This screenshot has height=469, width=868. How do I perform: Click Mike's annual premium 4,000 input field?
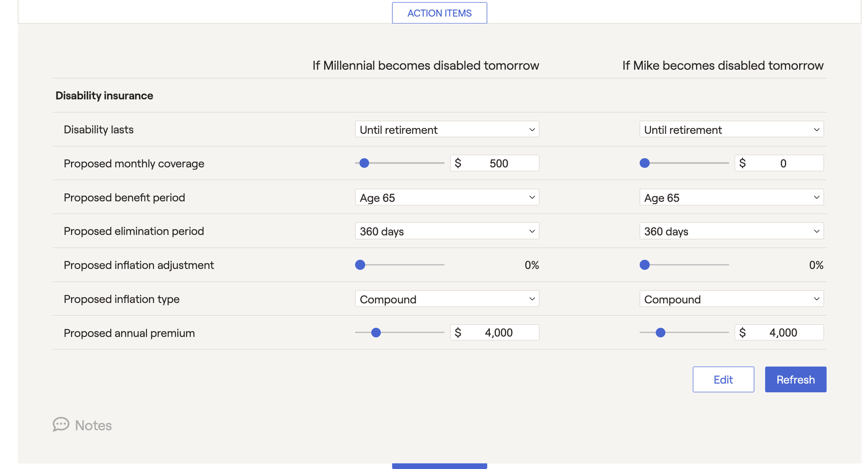tap(779, 332)
